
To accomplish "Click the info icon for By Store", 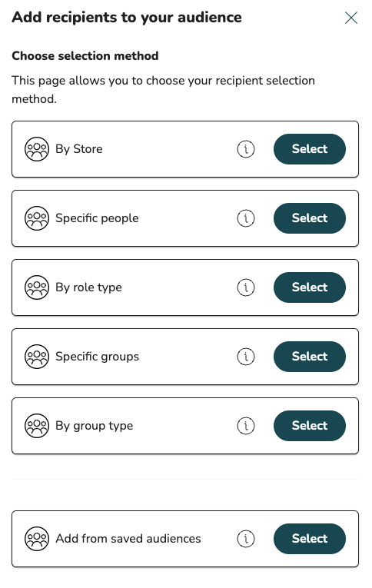I will [x=246, y=149].
